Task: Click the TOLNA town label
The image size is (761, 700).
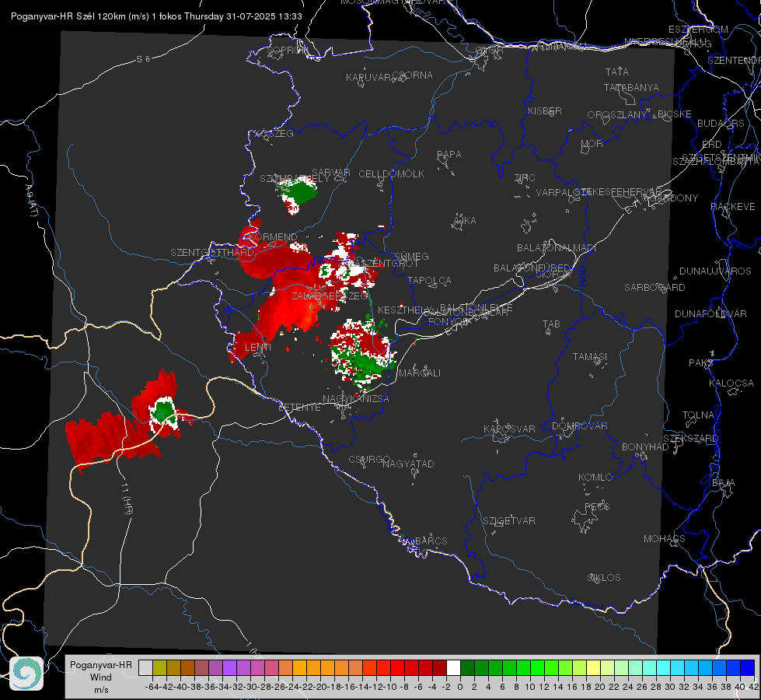Action: [x=698, y=415]
